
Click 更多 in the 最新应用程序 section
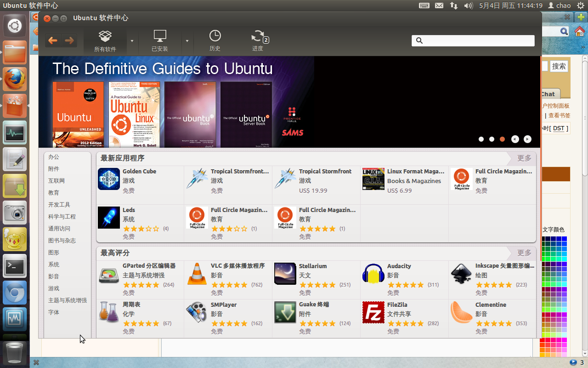[x=524, y=158]
